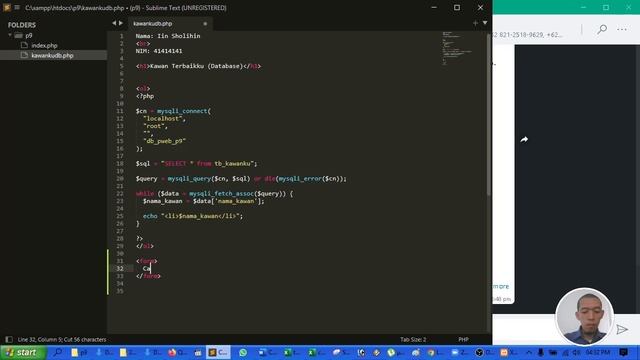Open the Chrome taskbar item

435,352
